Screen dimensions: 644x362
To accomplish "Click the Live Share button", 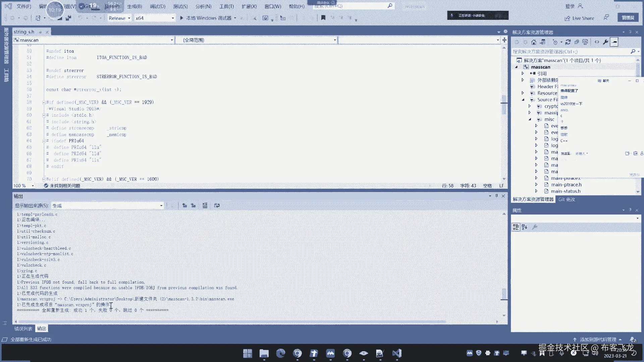I will [x=579, y=18].
